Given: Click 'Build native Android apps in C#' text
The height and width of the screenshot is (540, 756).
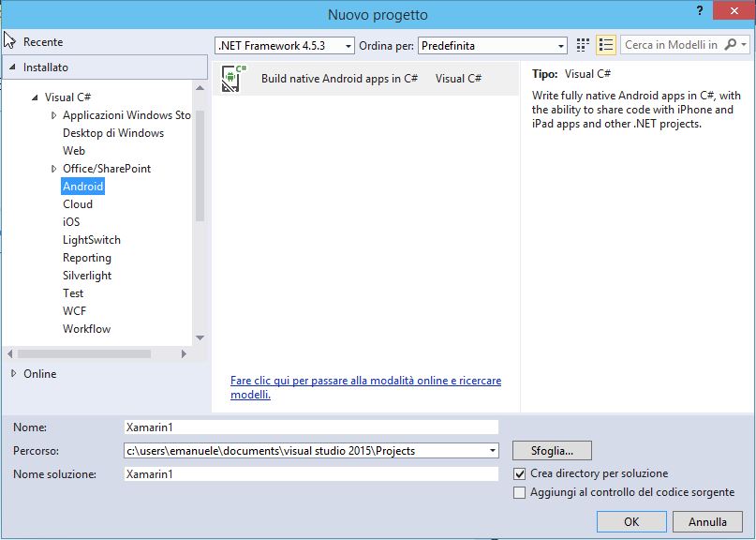Looking at the screenshot, I should [x=339, y=78].
